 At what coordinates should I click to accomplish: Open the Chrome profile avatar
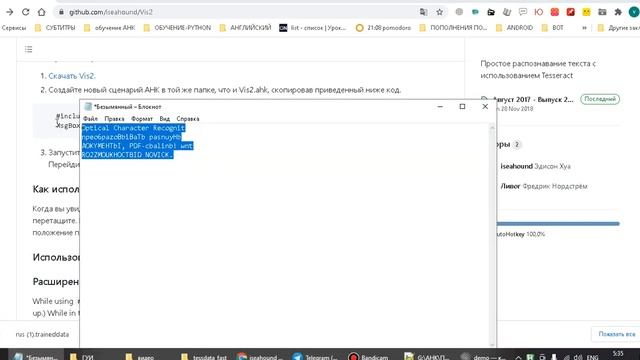634,12
